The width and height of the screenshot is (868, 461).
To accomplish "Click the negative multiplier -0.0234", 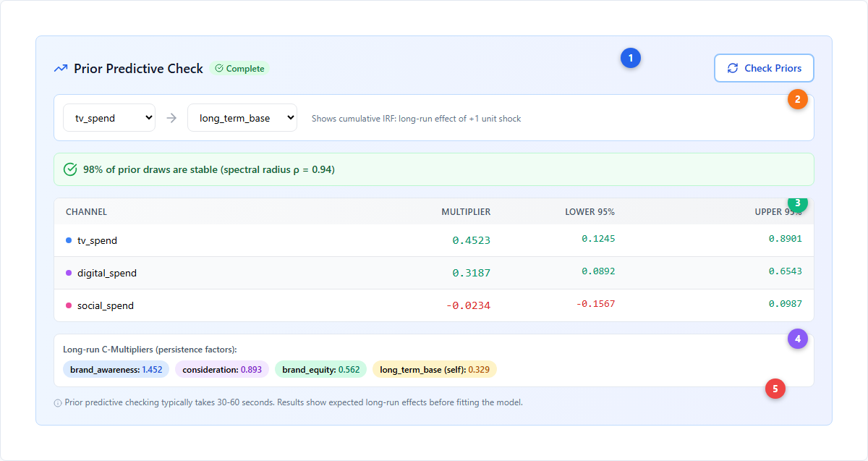I will [468, 305].
